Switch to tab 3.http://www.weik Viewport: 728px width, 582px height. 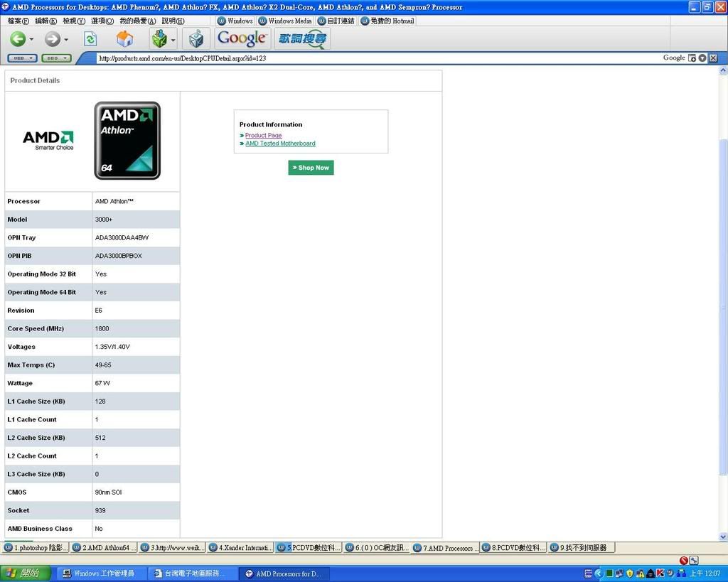tap(172, 548)
